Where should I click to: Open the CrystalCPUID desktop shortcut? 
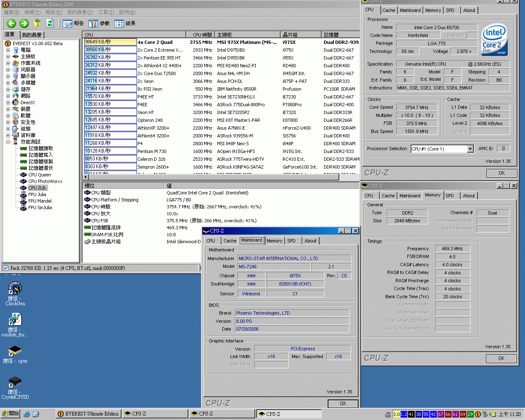coord(15,388)
